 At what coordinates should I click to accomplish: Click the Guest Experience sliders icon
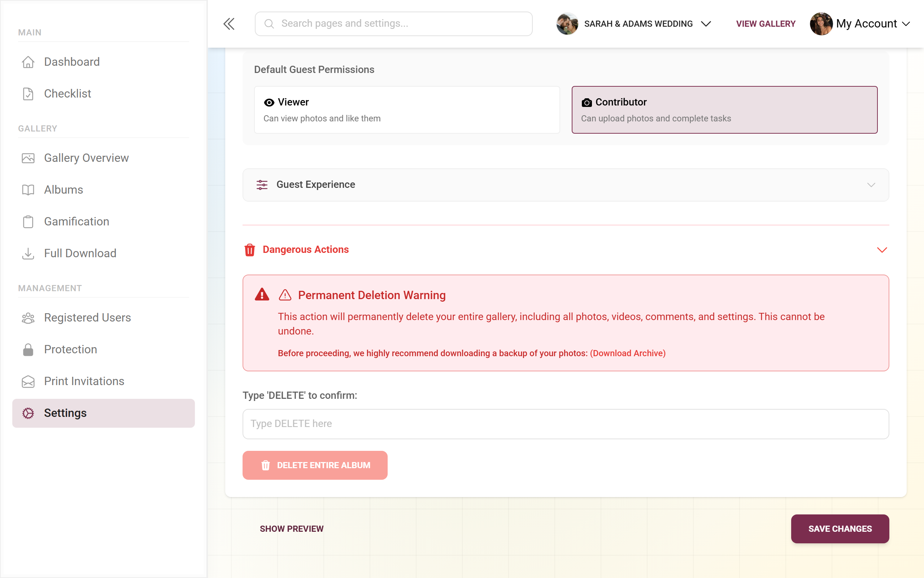[262, 185]
